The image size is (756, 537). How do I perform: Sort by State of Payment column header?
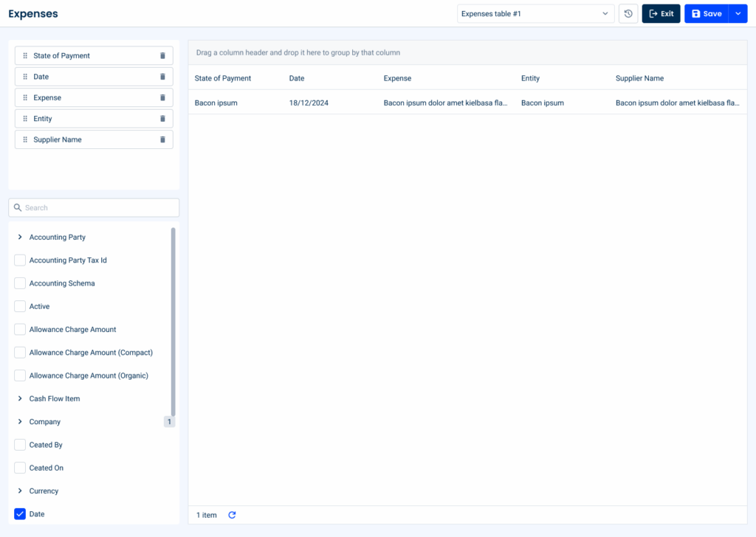point(223,78)
